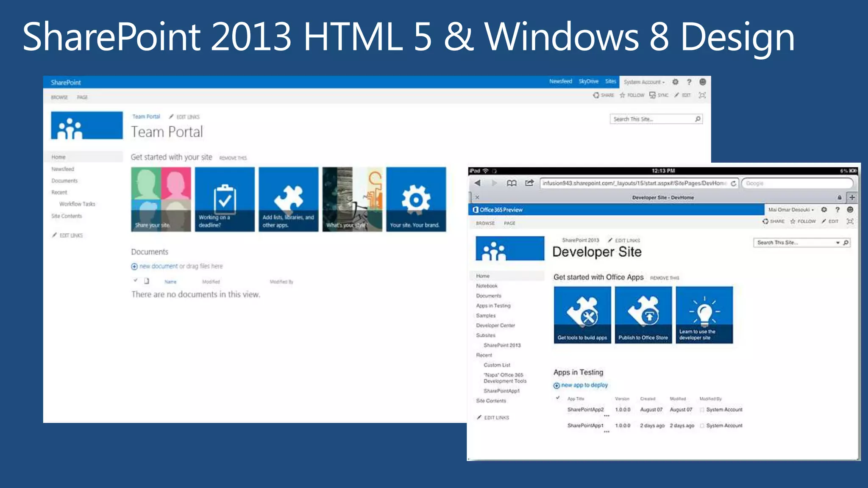Screen dimensions: 868x488
Task: Click the Sync icon in Team Portal toolbar
Action: click(x=653, y=95)
